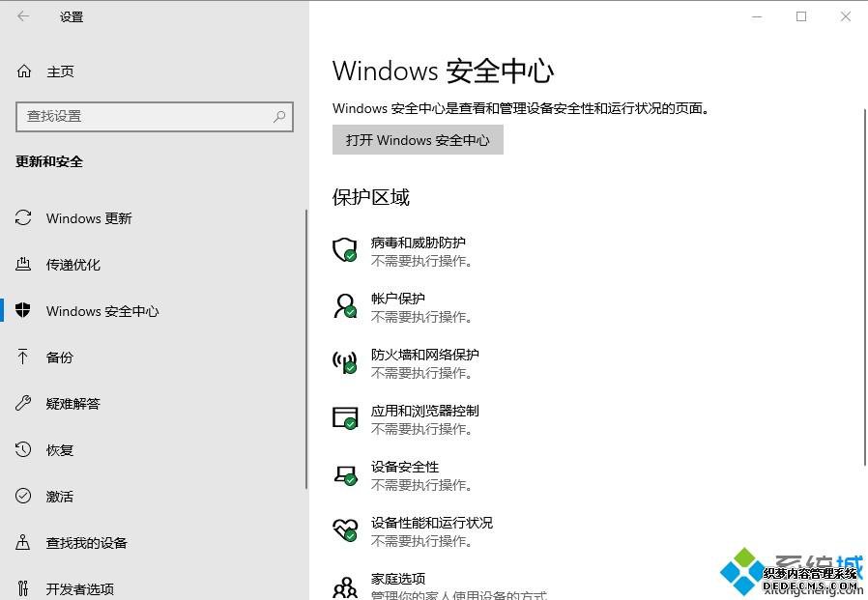Click 打开 Windows 安全中心 button
This screenshot has width=868, height=600.
click(418, 139)
